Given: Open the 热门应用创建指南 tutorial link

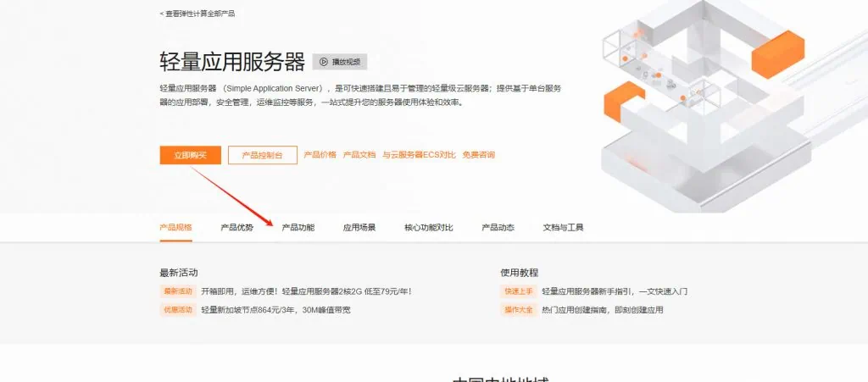Looking at the screenshot, I should [x=603, y=309].
